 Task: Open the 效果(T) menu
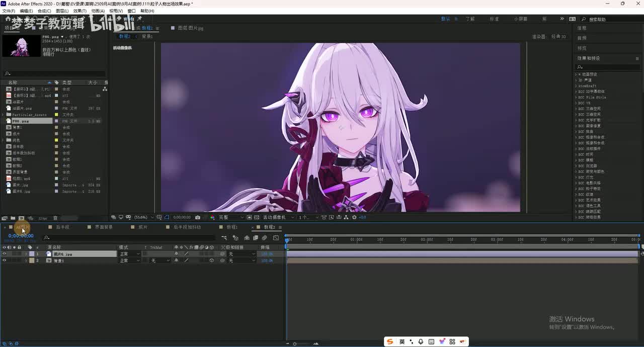(79, 11)
